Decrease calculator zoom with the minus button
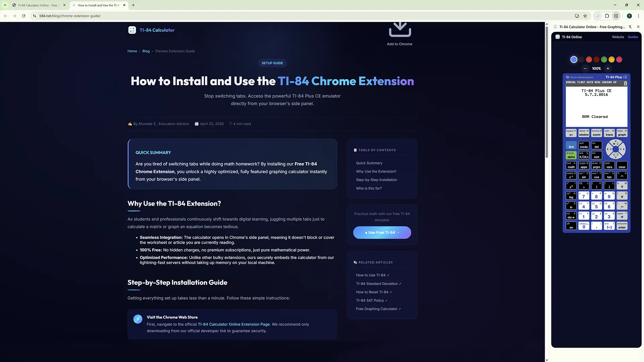The image size is (644, 362). pos(585,69)
